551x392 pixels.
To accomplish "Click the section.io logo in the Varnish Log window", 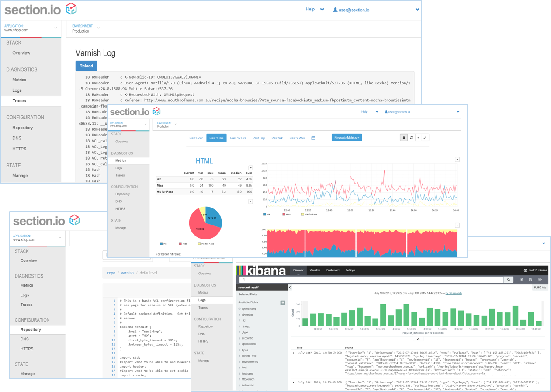I will click(41, 9).
